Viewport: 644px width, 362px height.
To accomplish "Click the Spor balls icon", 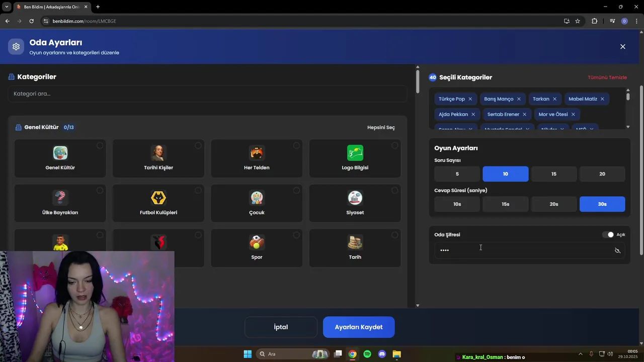I will (257, 242).
